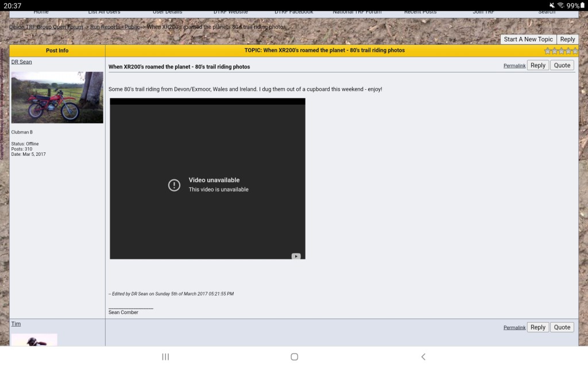The height and width of the screenshot is (368, 588).
Task: Click the YouTube logo on video player
Action: point(295,256)
